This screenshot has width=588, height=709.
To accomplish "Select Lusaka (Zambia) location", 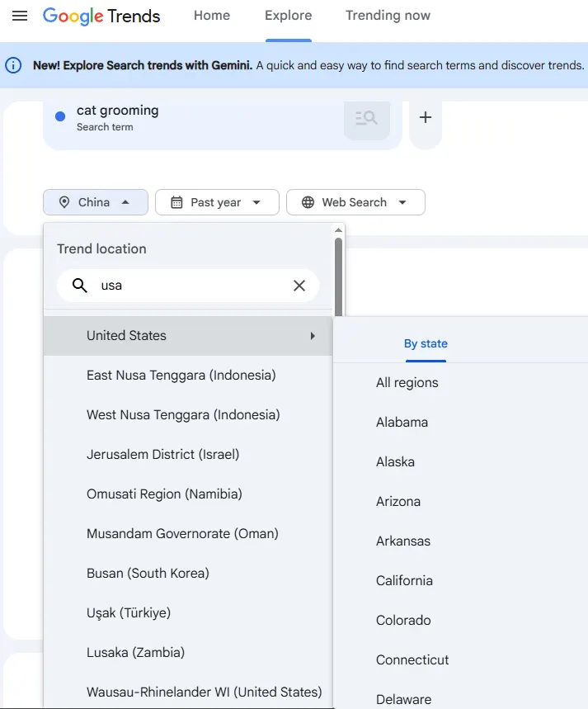I will pos(188,653).
